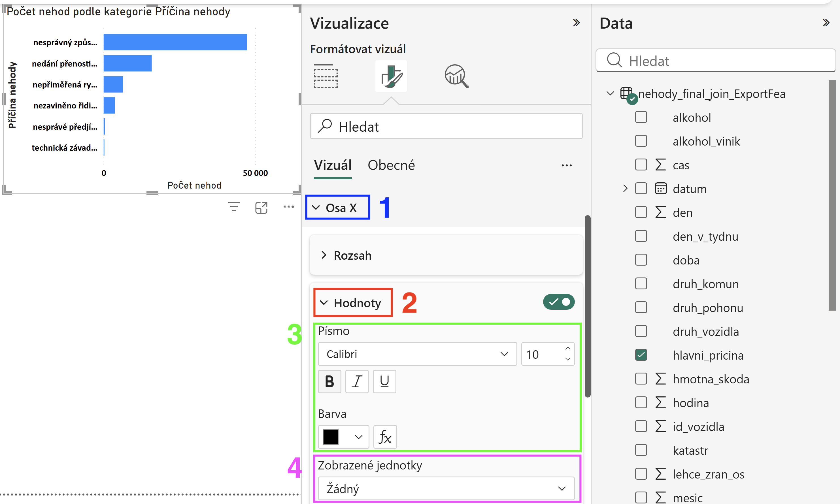This screenshot has width=840, height=504.
Task: Click the nesprávný způs... bar in chart
Action: coord(175,42)
